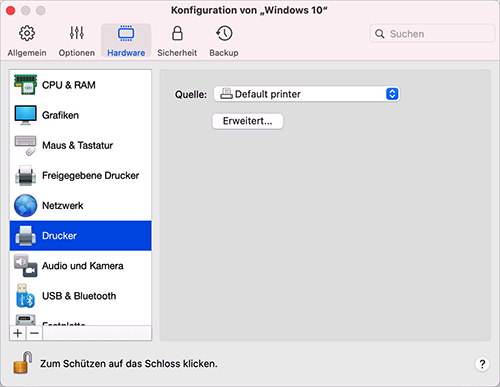Switch to the Optionen tab label

[x=77, y=53]
